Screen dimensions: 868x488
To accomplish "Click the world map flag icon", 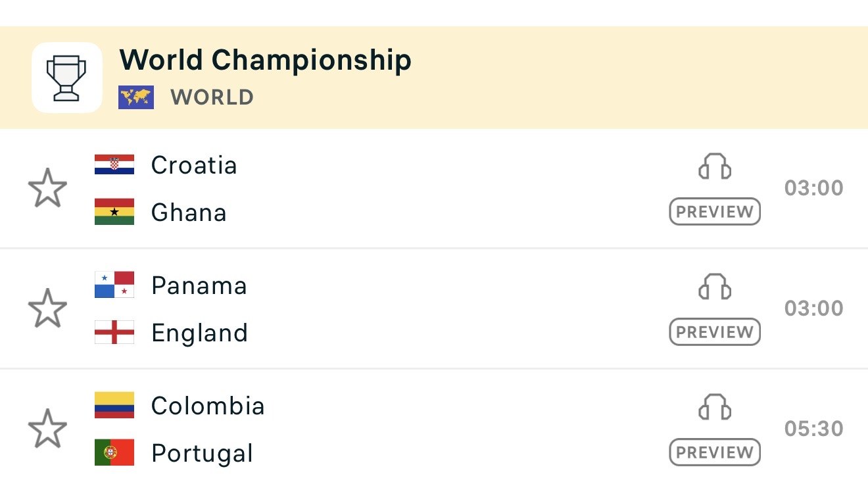I will (136, 97).
